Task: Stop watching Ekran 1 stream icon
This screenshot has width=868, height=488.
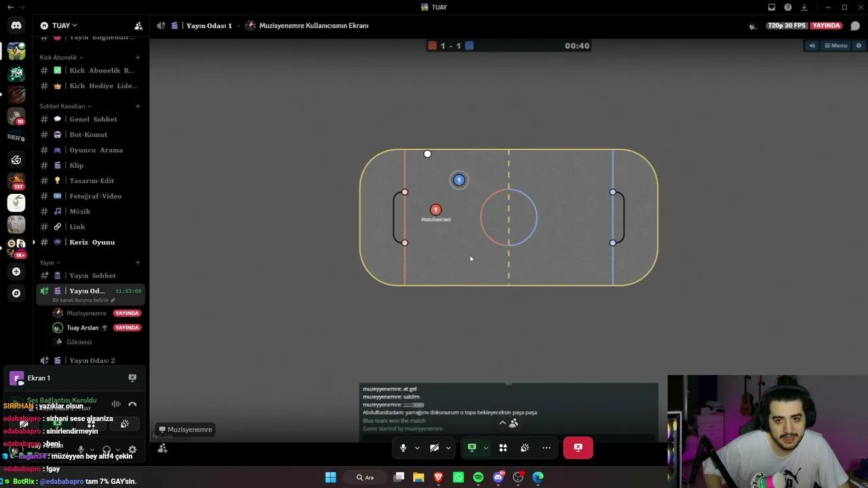Action: pos(132,378)
